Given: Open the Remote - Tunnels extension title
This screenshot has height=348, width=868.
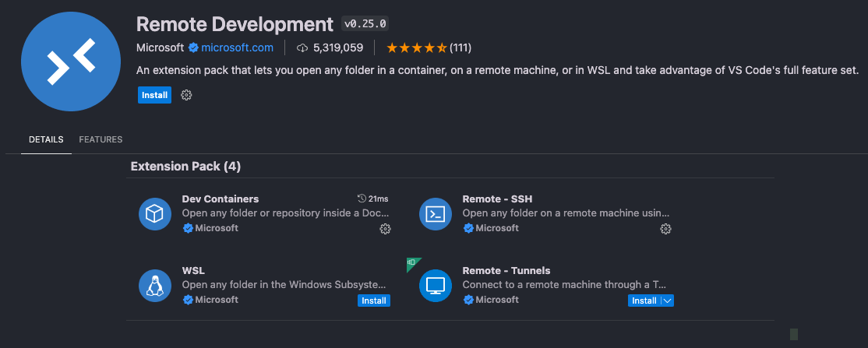Looking at the screenshot, I should pyautogui.click(x=506, y=271).
